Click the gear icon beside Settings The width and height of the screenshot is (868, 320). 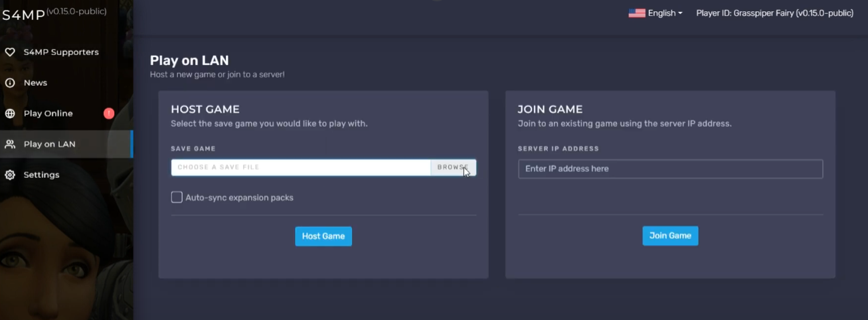tap(10, 175)
